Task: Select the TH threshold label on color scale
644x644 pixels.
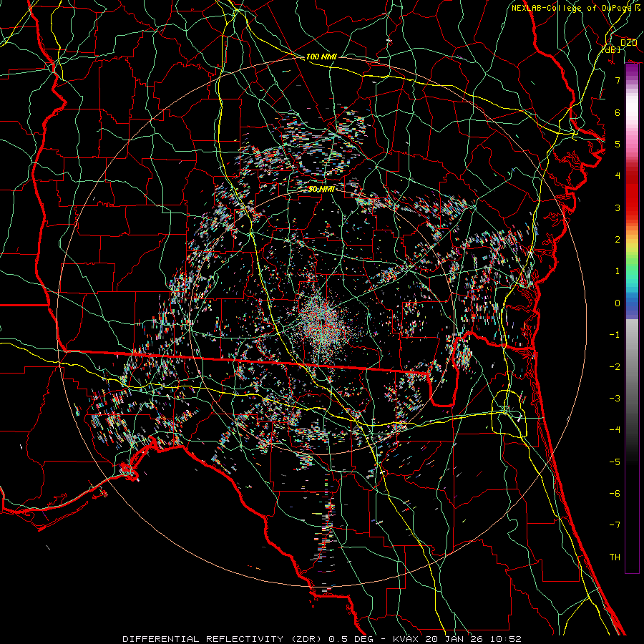Action: click(x=614, y=557)
